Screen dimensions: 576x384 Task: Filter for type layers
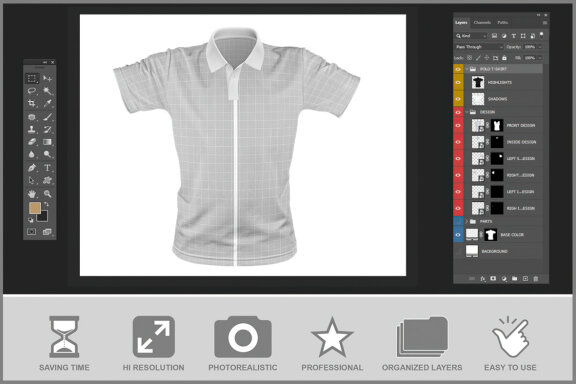[x=514, y=36]
